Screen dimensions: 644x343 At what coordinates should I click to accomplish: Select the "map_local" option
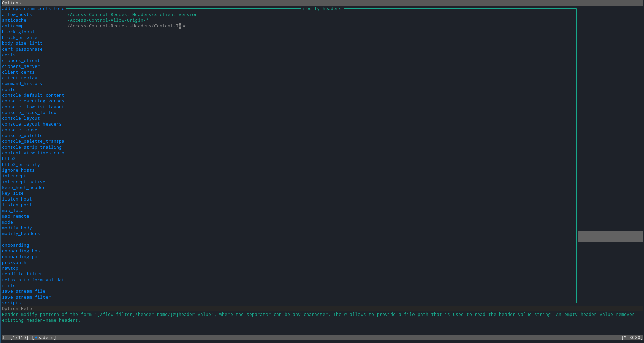[14, 210]
